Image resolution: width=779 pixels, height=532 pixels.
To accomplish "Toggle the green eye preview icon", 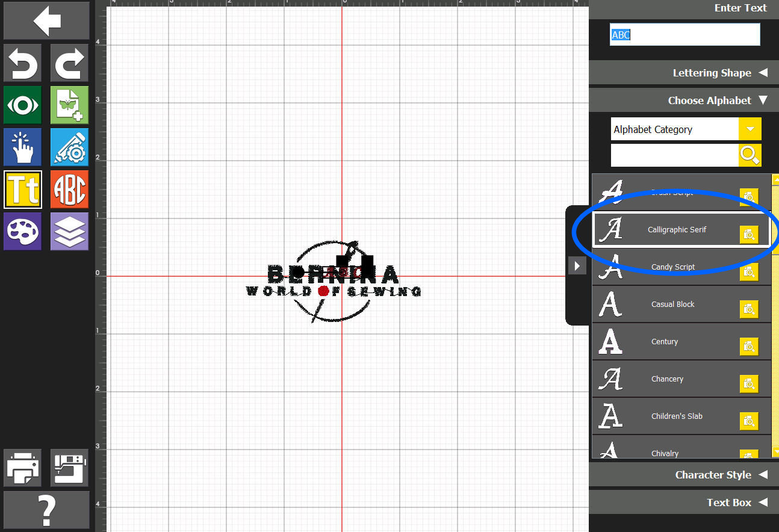I will [23, 105].
